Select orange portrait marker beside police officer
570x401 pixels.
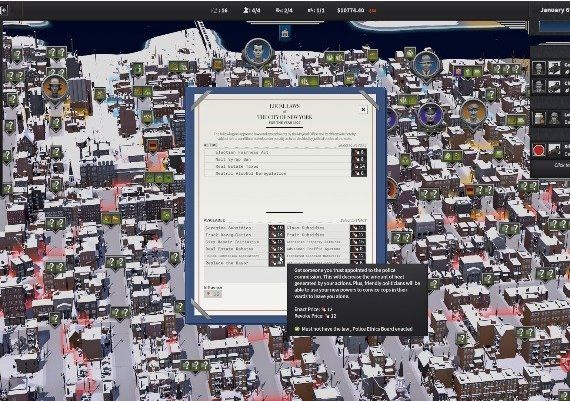coord(473,113)
